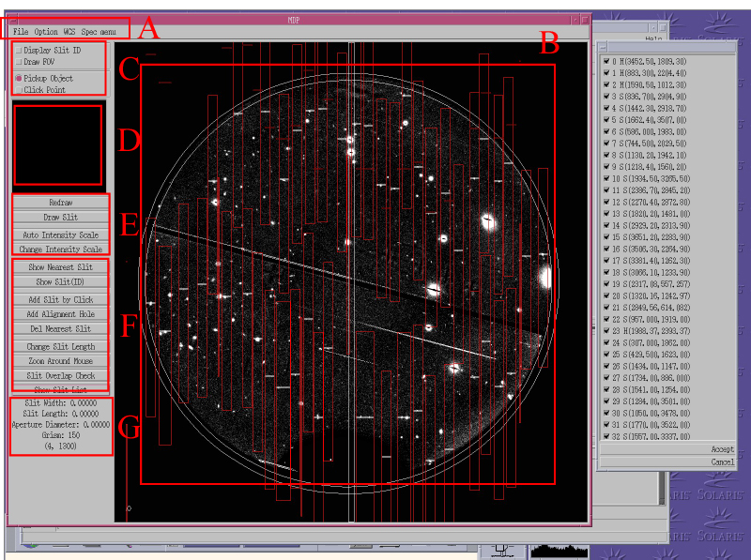Enable the Display Slit ID checkbox
The width and height of the screenshot is (751, 560).
19,50
